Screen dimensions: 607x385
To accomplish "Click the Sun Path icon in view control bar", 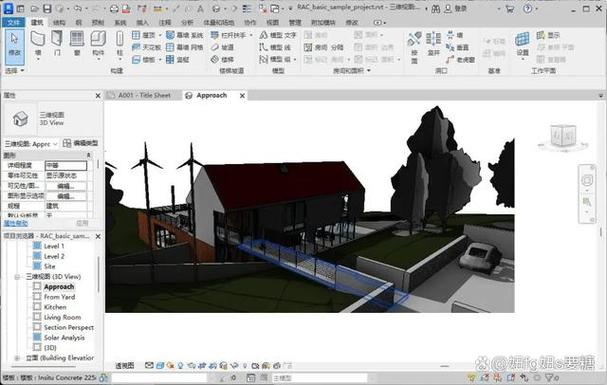I will (170, 365).
